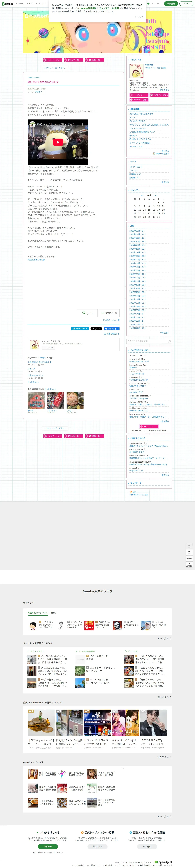
Task: Open the http://hibi.her.jp/ link in the post
Action: (x=36, y=260)
